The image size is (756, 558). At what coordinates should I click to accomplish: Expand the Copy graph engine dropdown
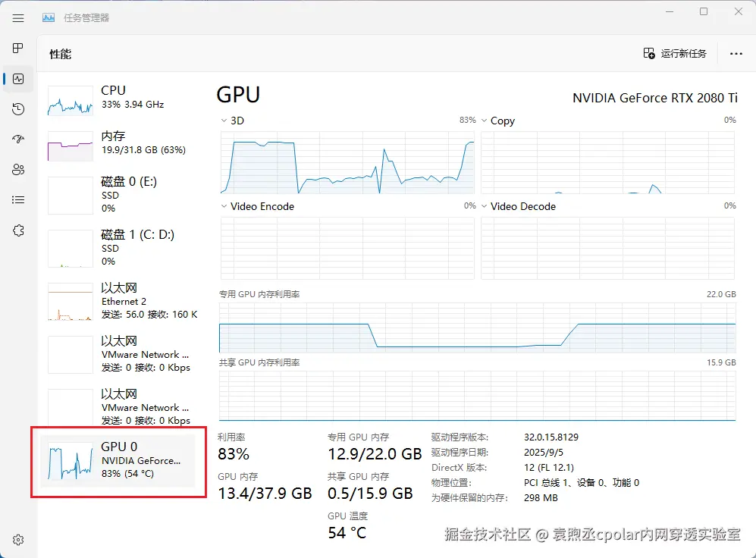tap(485, 121)
